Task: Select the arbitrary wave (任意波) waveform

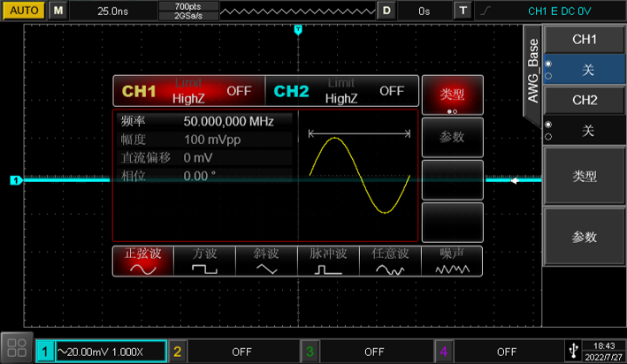Action: tap(391, 261)
